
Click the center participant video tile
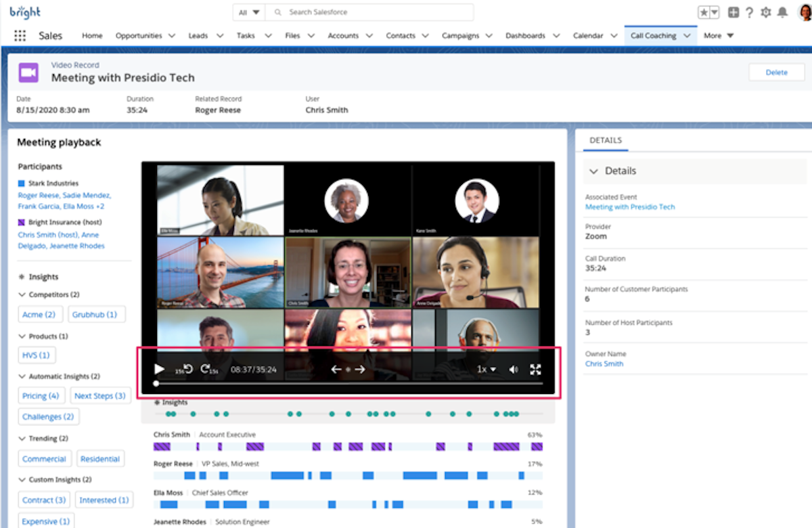click(348, 272)
